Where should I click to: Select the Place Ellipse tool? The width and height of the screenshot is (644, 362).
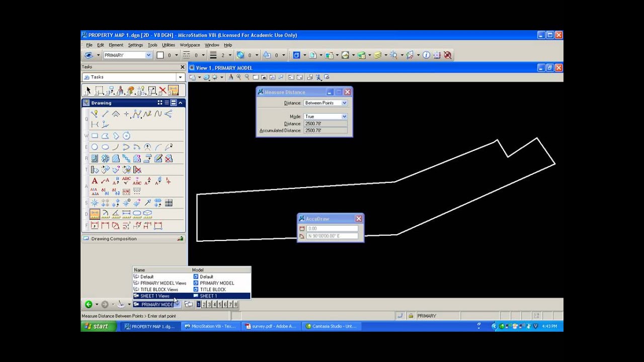pos(105,147)
